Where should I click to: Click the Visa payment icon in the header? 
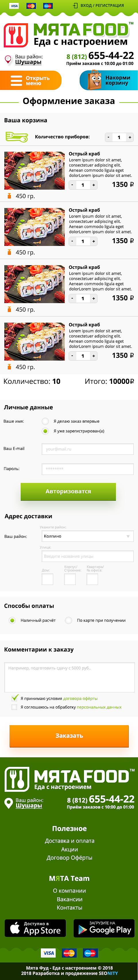[14, 6]
